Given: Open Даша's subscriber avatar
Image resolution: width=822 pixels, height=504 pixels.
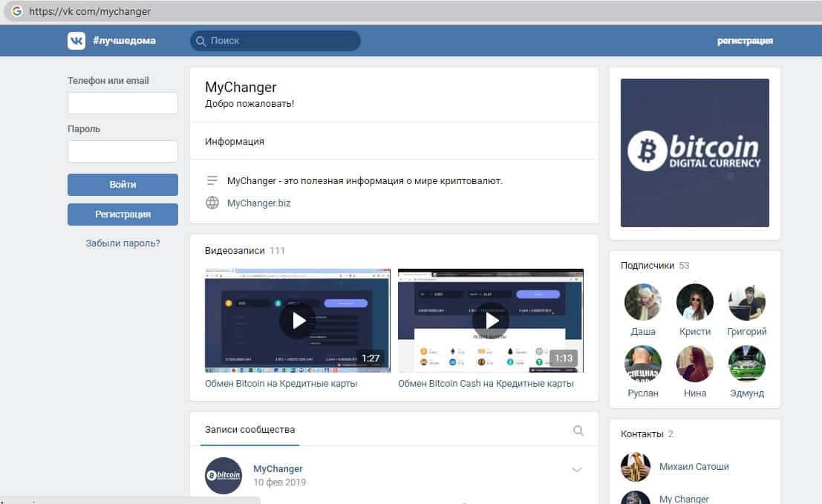Looking at the screenshot, I should pyautogui.click(x=643, y=302).
